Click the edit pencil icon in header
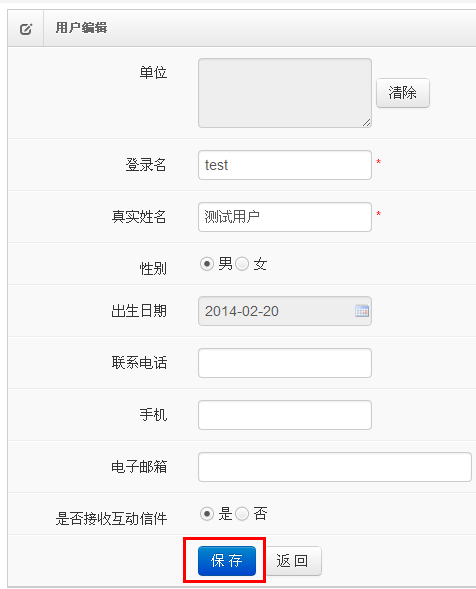476x589 pixels. pos(26,29)
